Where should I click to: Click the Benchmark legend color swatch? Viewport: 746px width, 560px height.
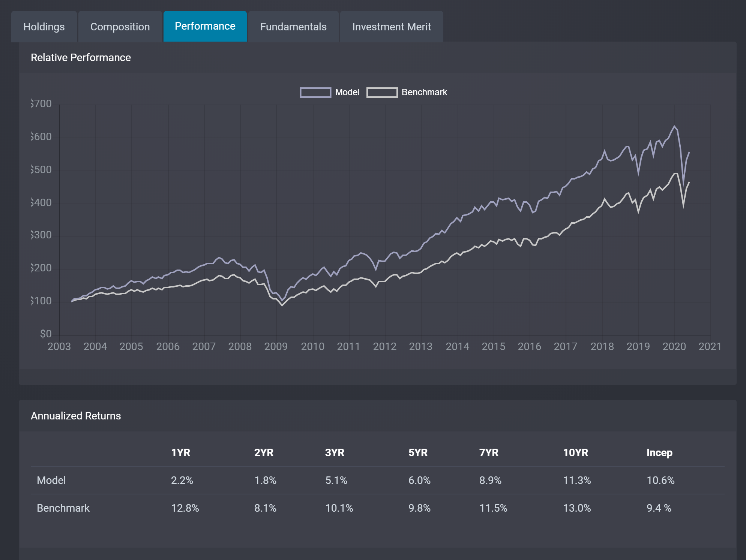382,93
